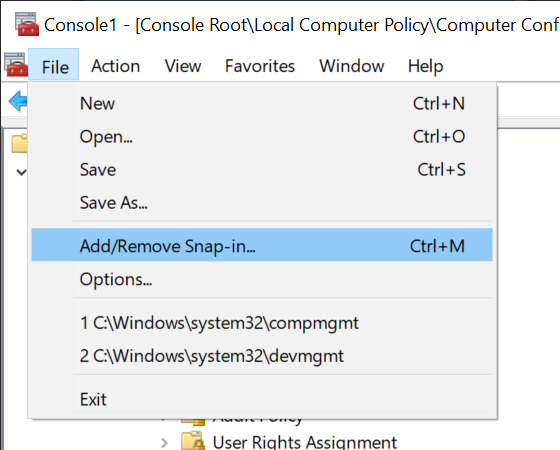This screenshot has width=560, height=450.
Task: Expand the User Rights Assignment node
Action: 164,443
